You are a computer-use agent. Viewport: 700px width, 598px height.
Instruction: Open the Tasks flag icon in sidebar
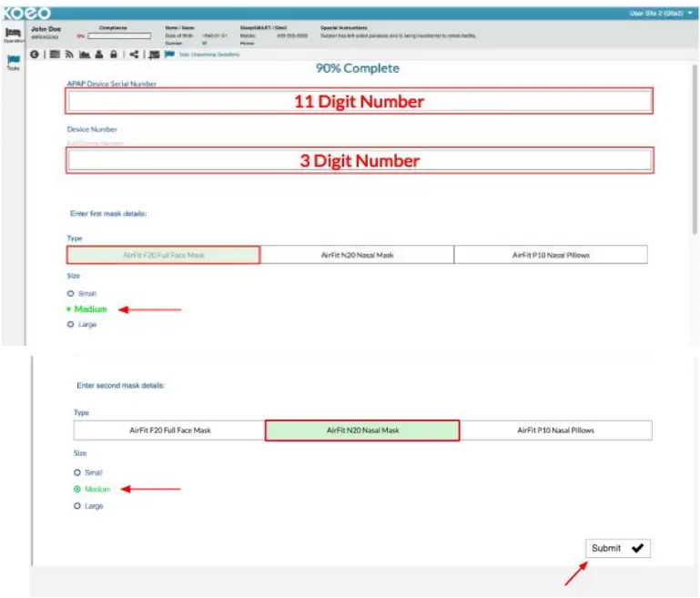[14, 60]
